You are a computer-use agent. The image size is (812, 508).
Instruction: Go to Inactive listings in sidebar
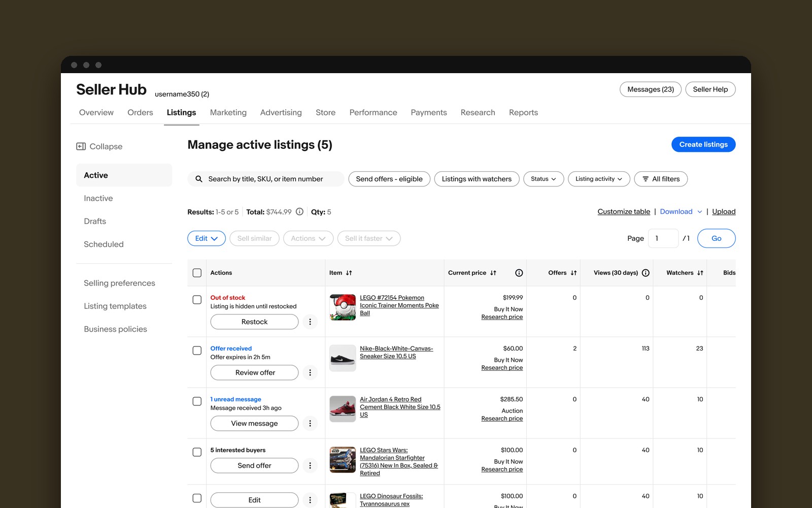tap(98, 198)
